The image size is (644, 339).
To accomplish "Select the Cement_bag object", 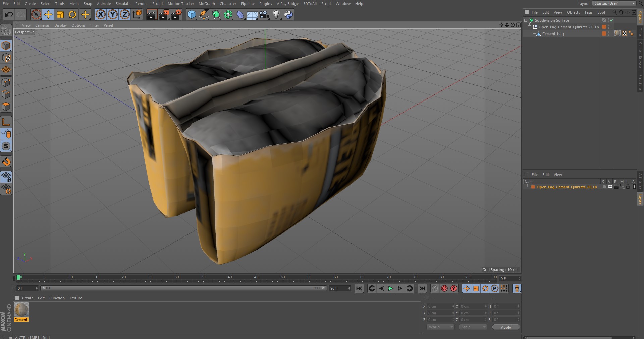I will tap(553, 34).
